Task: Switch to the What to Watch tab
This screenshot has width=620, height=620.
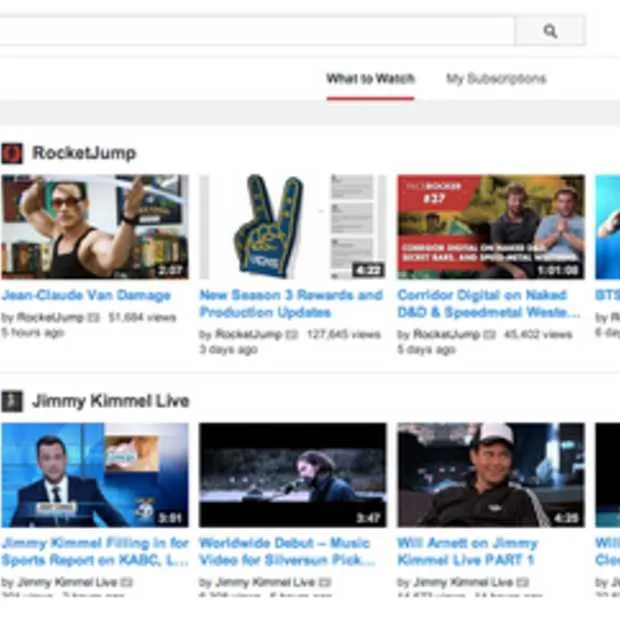Action: (370, 78)
